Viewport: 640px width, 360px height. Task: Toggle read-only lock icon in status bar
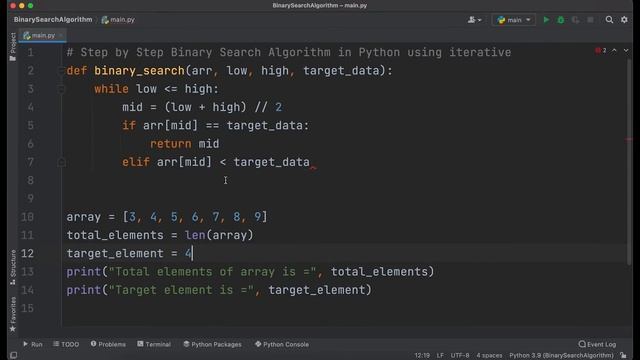click(623, 356)
